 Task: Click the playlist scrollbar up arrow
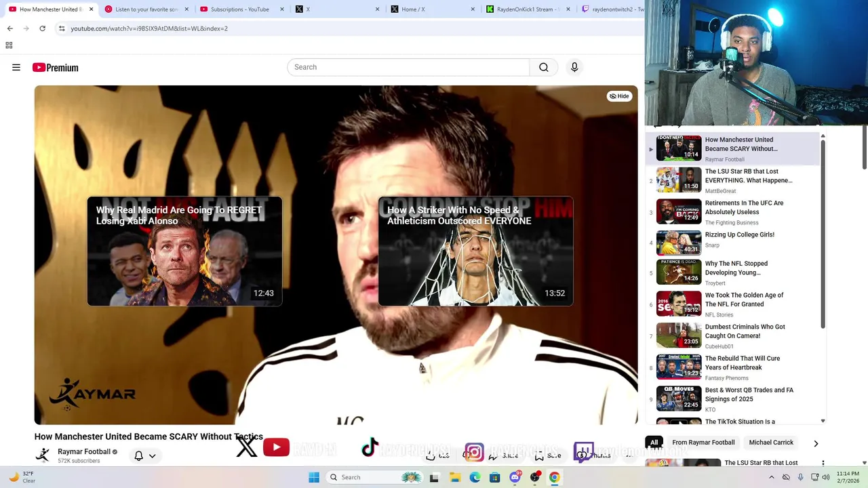click(x=823, y=136)
